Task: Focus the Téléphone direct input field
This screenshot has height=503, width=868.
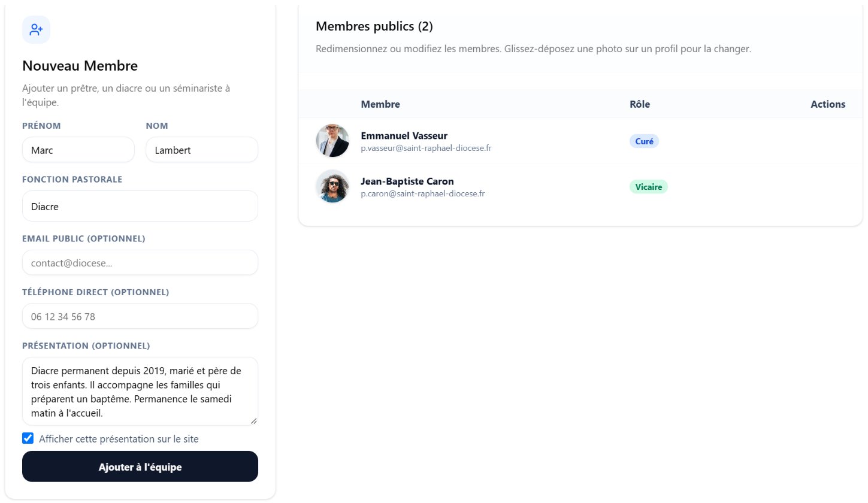Action: tap(140, 316)
